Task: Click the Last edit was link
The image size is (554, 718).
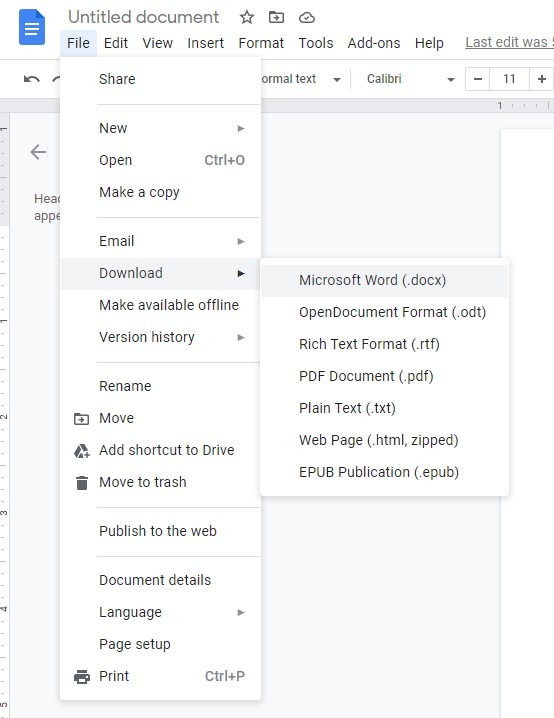Action: point(510,42)
